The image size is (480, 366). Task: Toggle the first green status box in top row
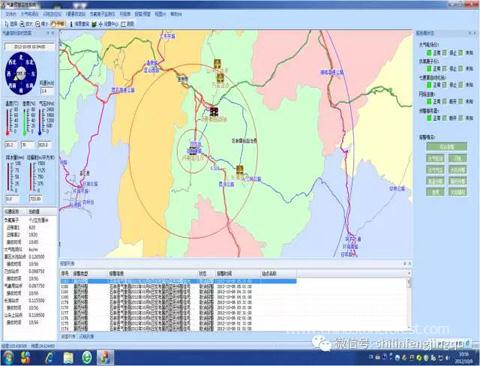(x=429, y=53)
